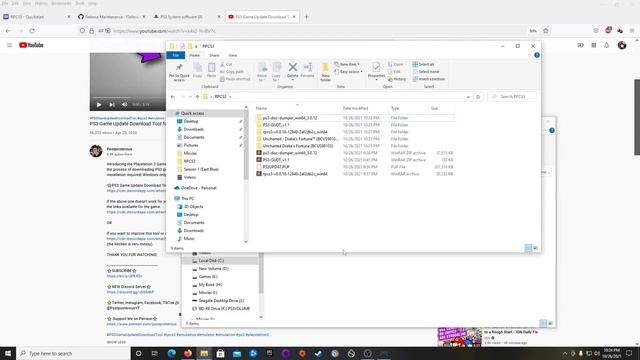The width and height of the screenshot is (640, 360).
Task: Click Select all in ribbon
Action: tap(423, 64)
